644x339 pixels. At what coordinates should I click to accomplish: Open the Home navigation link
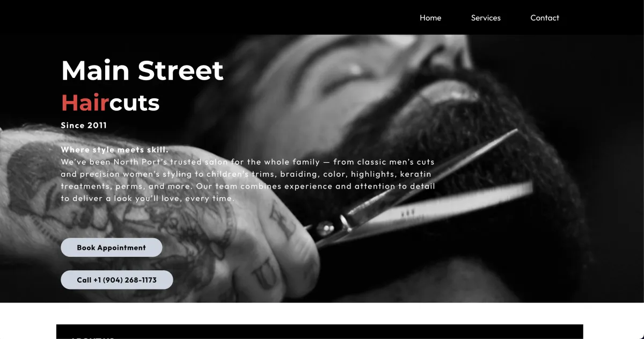coord(430,18)
